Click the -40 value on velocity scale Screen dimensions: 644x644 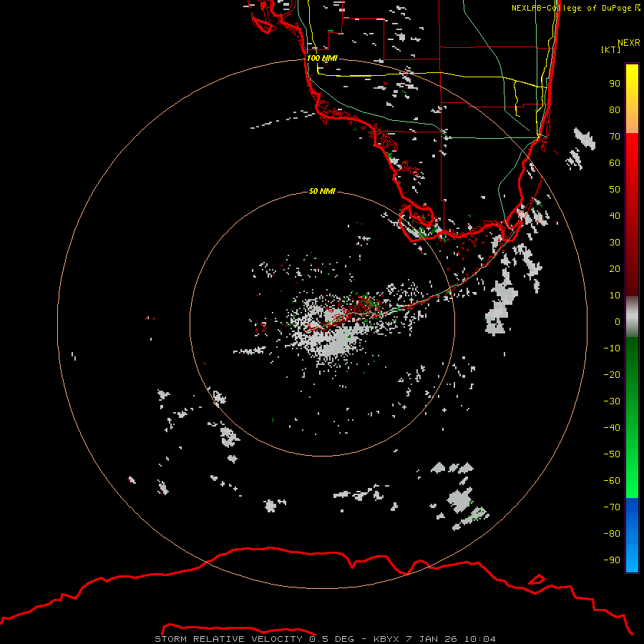612,428
